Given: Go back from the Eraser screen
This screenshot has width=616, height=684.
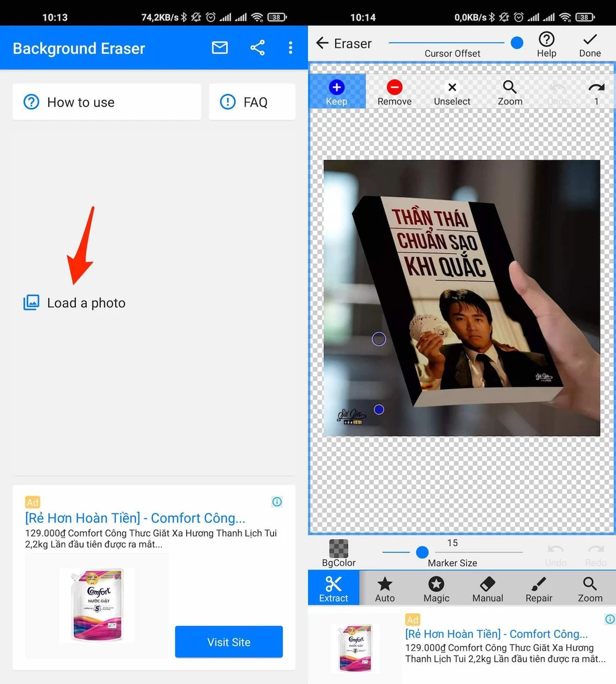Looking at the screenshot, I should pyautogui.click(x=322, y=43).
